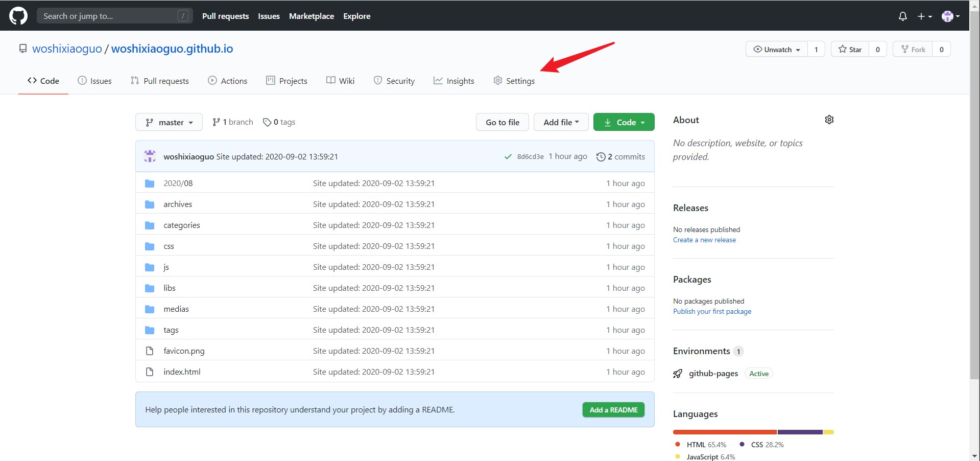Click the commit status checkmark
This screenshot has height=461, width=980.
click(x=508, y=157)
